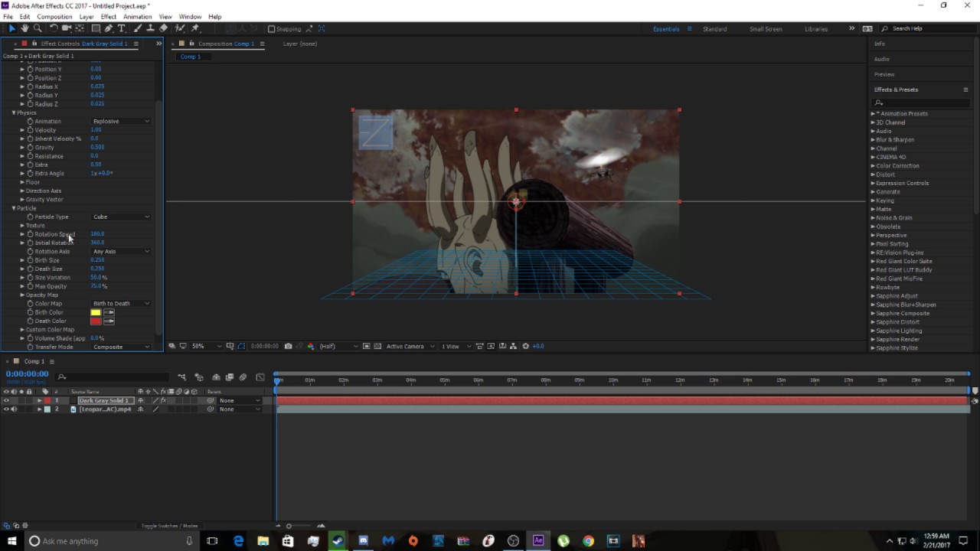Open the Graph Editor in timeline
980x551 pixels.
point(260,377)
